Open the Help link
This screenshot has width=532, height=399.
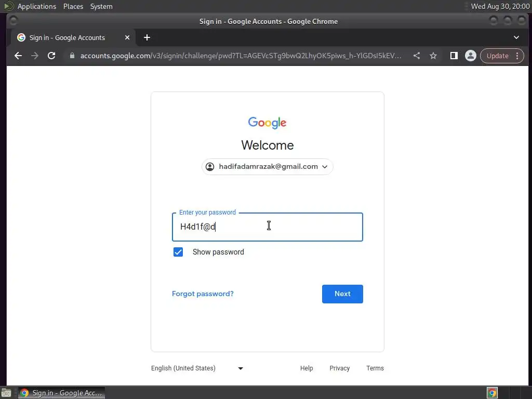(307, 368)
